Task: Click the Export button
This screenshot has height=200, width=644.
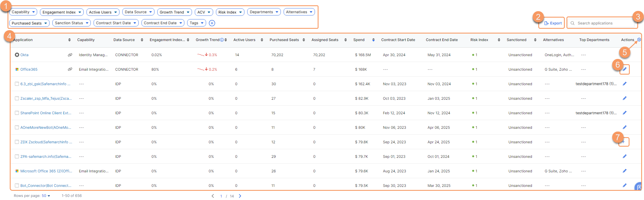Action: [x=553, y=23]
